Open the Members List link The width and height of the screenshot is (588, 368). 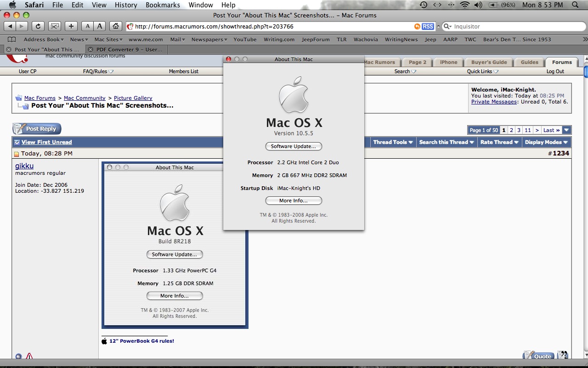184,71
